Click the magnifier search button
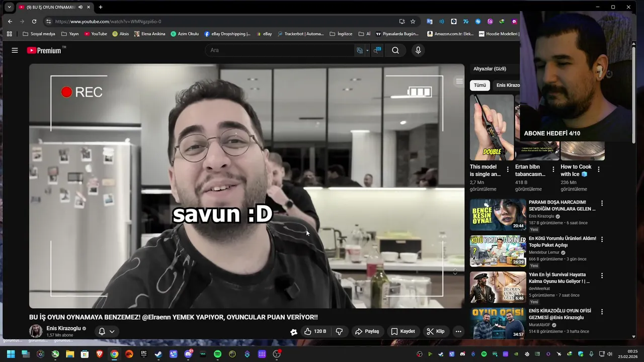Image resolution: width=644 pixels, height=362 pixels. [395, 50]
